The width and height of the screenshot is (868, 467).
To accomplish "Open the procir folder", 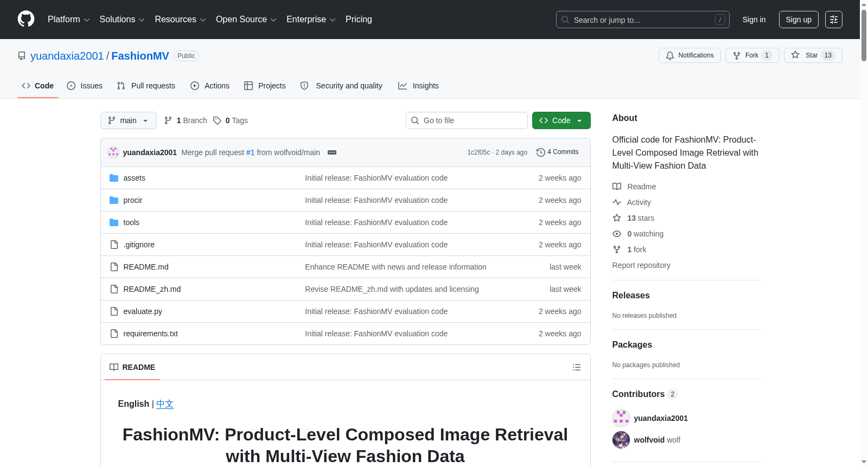I will coord(132,200).
